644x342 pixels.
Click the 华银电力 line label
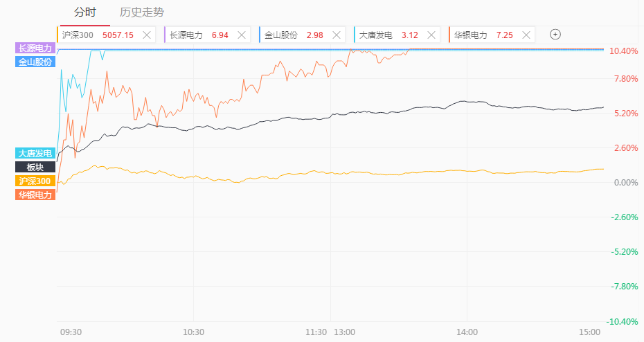[x=35, y=195]
